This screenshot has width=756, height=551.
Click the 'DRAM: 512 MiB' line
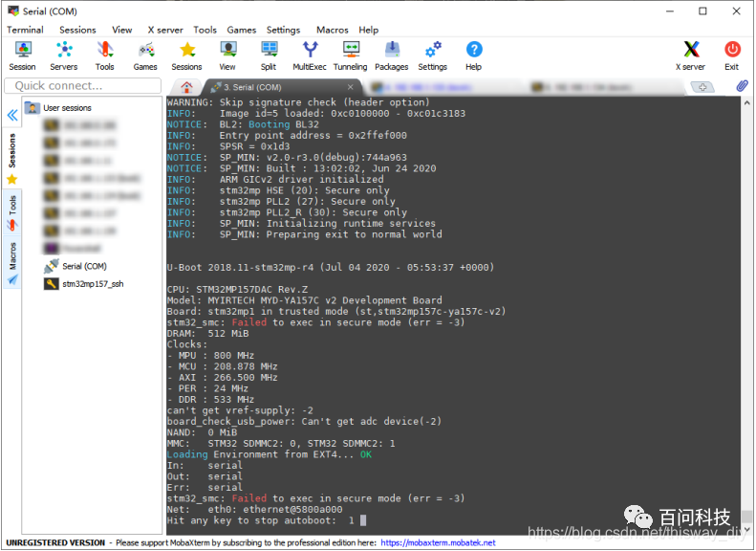click(x=207, y=334)
